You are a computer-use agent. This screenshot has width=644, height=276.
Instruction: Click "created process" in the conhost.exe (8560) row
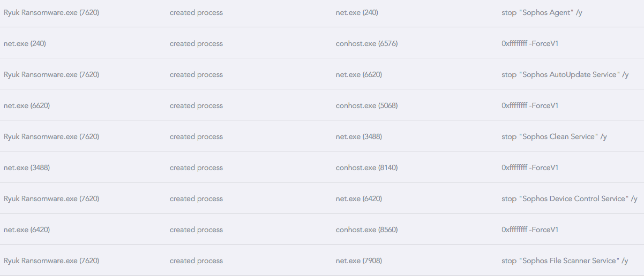[x=196, y=229]
